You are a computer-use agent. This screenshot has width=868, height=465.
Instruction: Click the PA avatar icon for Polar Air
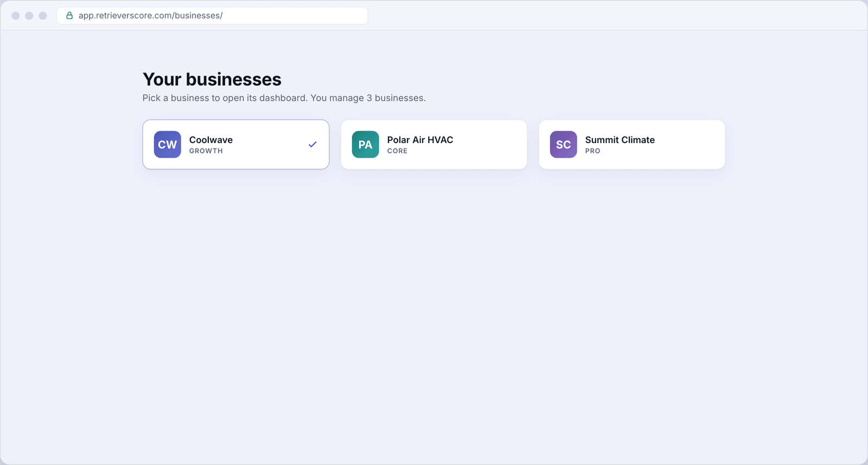366,145
